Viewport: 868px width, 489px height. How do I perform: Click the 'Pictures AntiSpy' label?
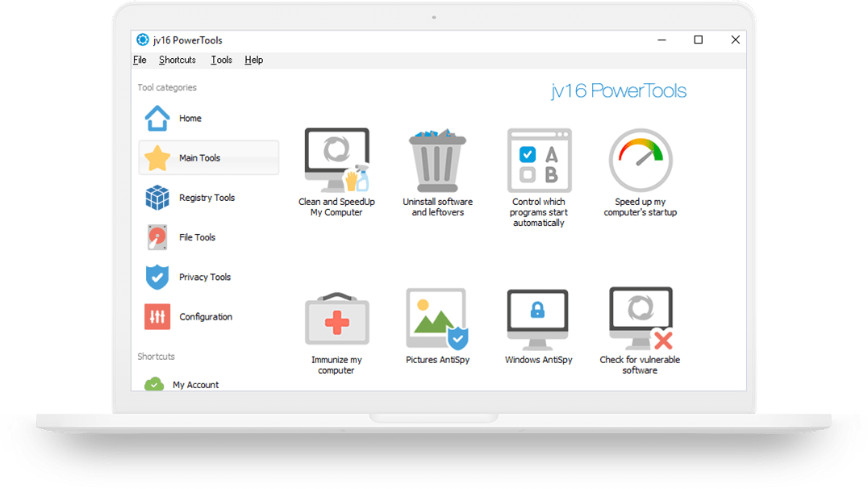click(437, 360)
